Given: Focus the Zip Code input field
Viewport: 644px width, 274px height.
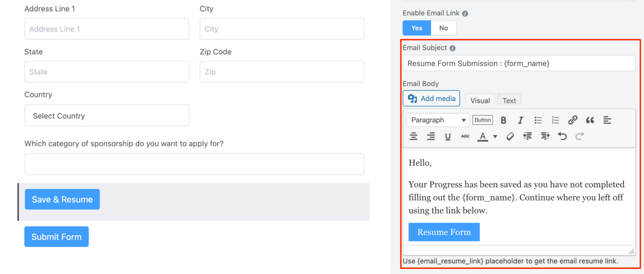Looking at the screenshot, I should click(x=282, y=72).
